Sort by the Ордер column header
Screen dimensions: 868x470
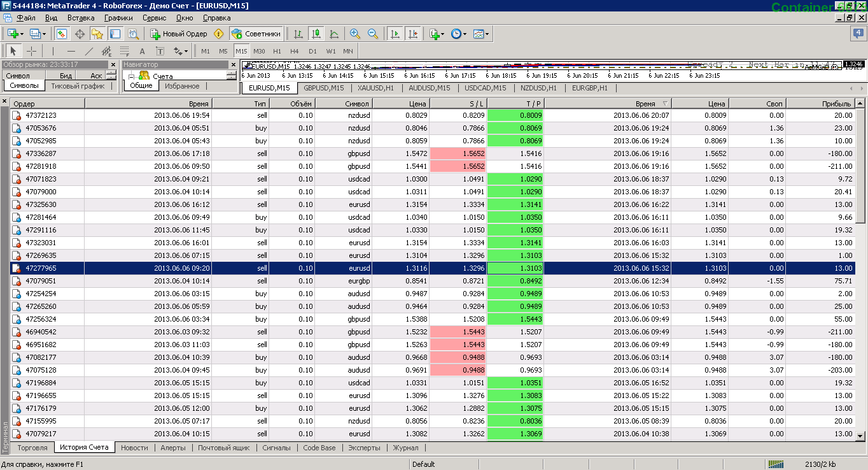(47, 103)
